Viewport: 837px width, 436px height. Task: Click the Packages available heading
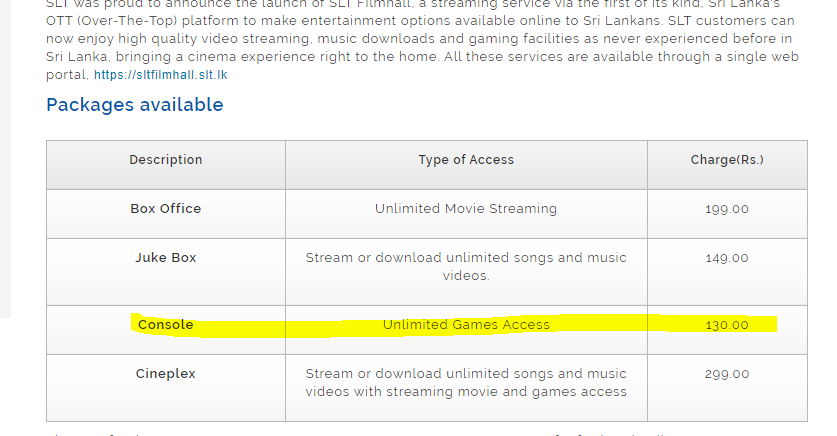click(x=135, y=105)
